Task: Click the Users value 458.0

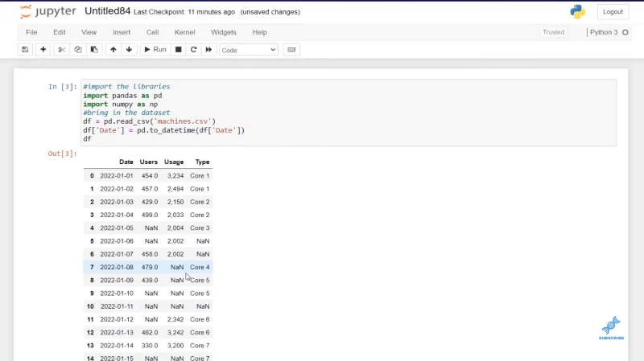Action: 150,254
